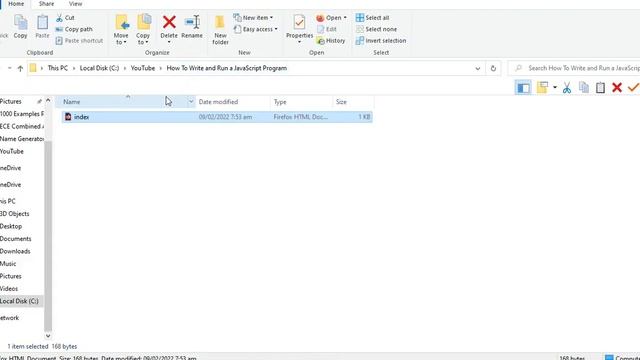Click clipboard paste icon in secondary toolbar
Viewport: 640px width, 360px height.
pos(600,87)
